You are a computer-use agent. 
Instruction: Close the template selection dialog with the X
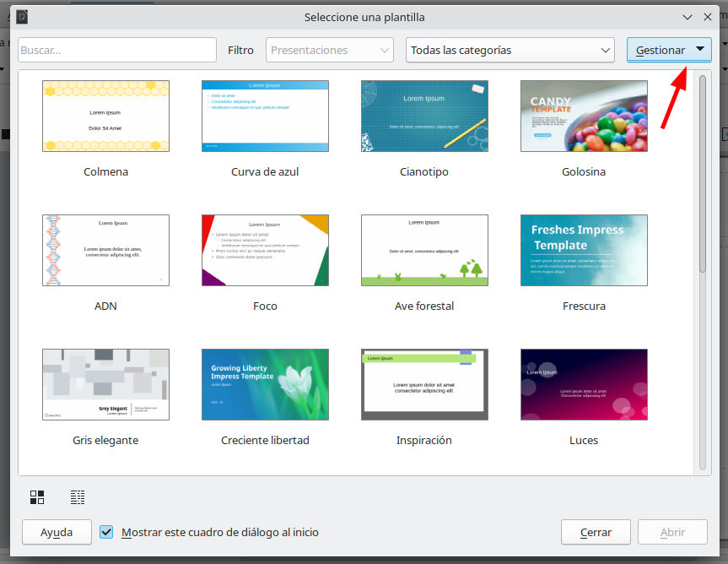pyautogui.click(x=708, y=17)
